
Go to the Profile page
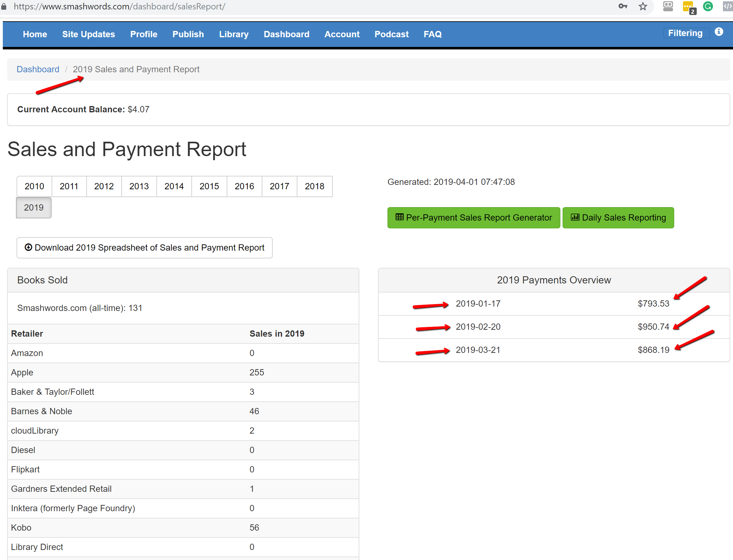(144, 34)
